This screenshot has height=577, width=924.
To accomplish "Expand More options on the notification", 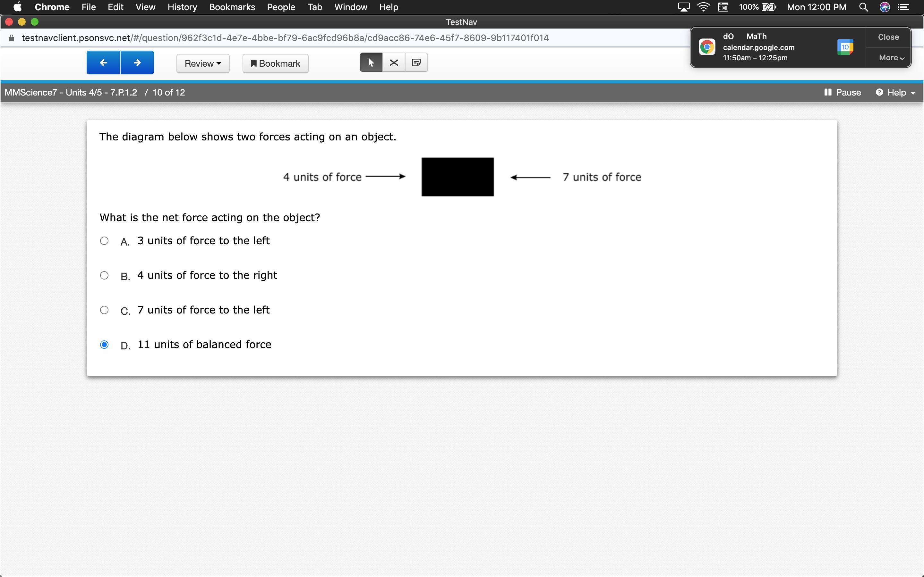I will click(x=891, y=58).
